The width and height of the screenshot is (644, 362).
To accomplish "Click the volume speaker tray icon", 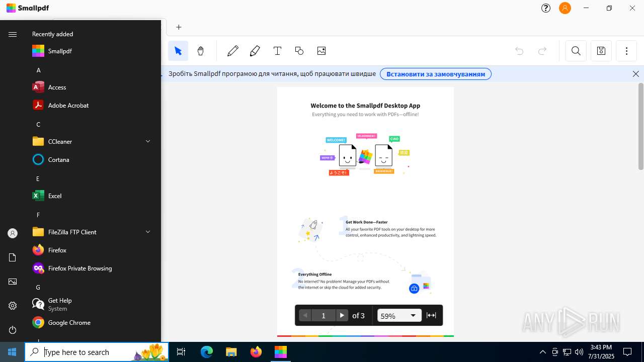I will [579, 352].
